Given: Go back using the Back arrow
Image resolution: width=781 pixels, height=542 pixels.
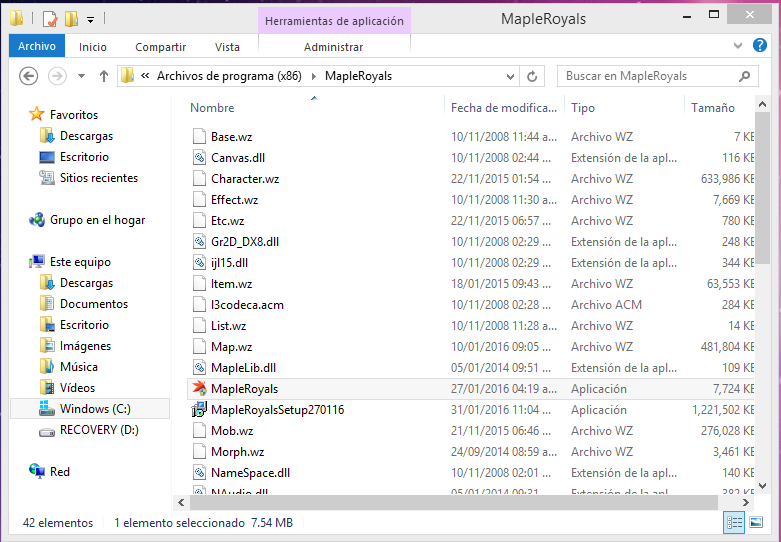Looking at the screenshot, I should (29, 76).
